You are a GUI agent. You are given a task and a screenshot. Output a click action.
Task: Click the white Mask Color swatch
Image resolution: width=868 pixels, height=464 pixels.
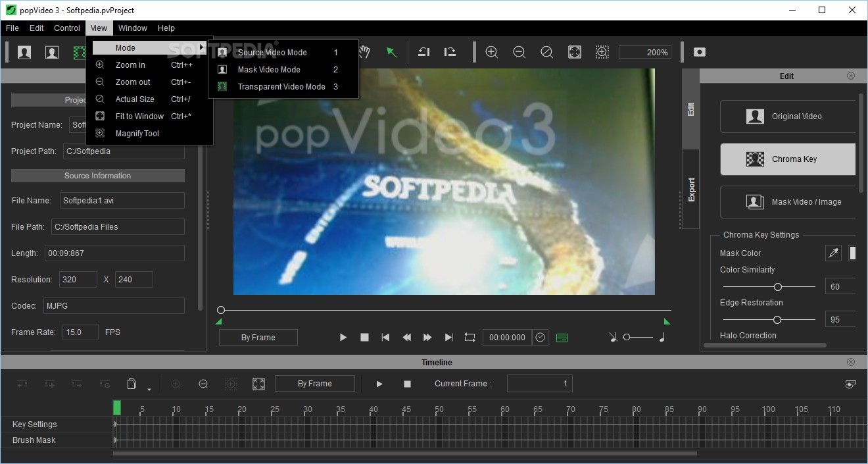point(853,253)
